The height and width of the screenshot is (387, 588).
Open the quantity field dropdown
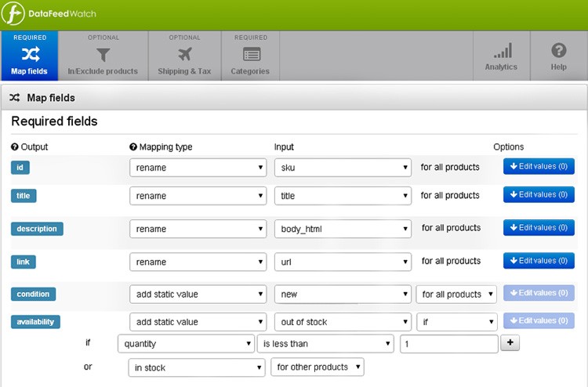(x=184, y=344)
